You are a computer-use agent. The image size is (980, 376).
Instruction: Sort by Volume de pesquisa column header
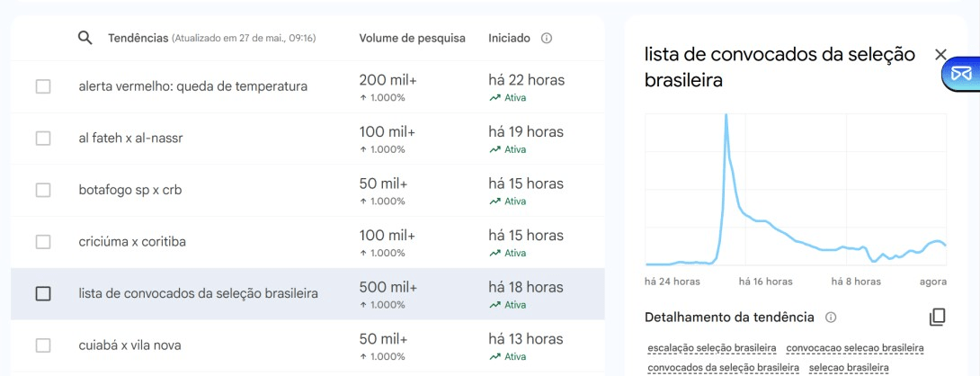pos(412,38)
